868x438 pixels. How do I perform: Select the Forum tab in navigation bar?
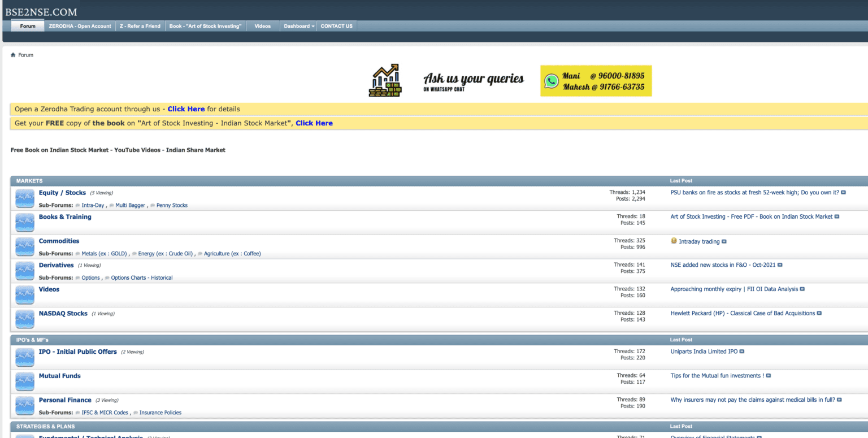[x=28, y=26]
